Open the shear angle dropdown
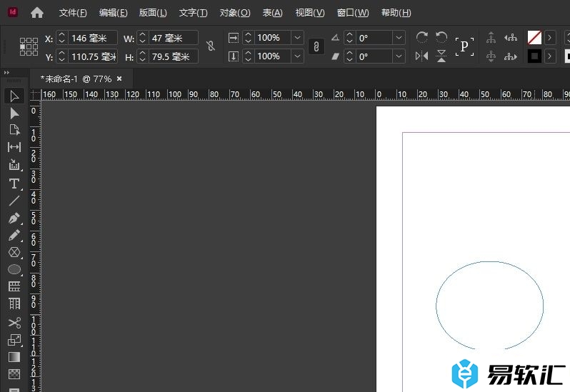Screen dimensions: 570x392 click(399, 56)
